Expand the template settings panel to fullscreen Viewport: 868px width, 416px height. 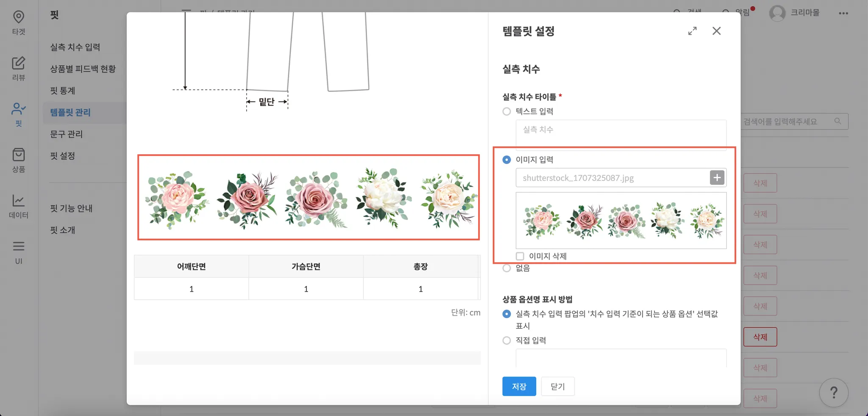pos(692,31)
